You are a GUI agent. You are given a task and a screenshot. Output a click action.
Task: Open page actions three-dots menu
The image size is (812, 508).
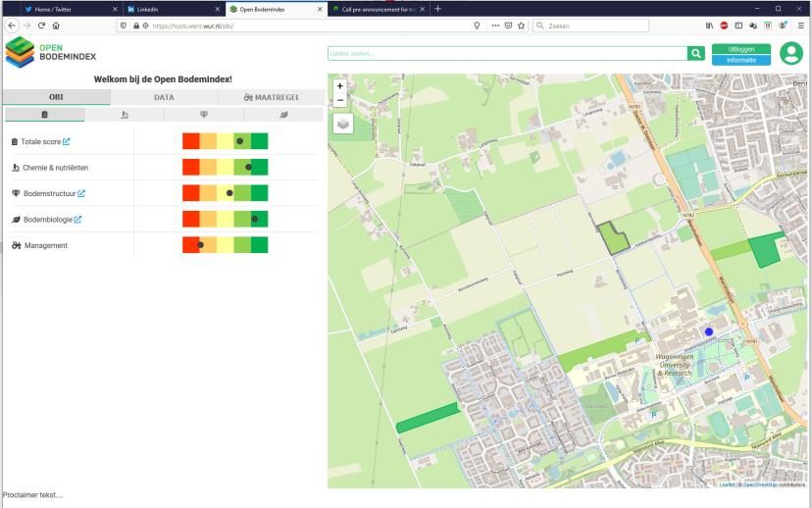495,25
